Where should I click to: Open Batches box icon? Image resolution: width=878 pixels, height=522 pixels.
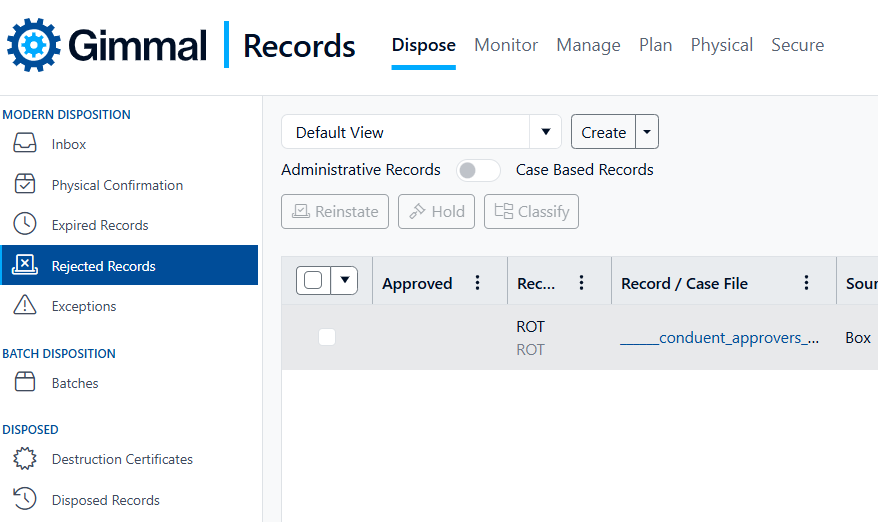[25, 383]
